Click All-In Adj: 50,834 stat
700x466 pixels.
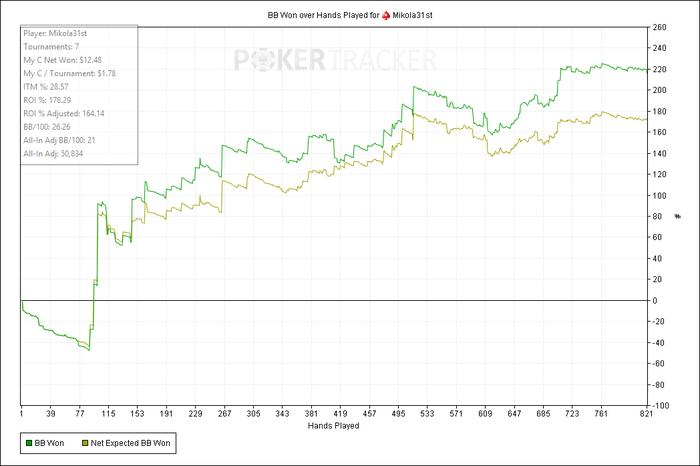(x=53, y=154)
